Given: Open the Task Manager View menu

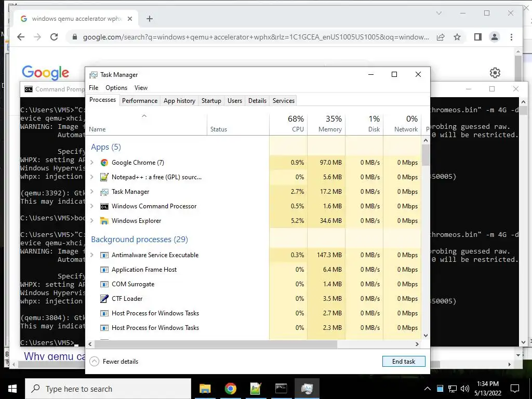Looking at the screenshot, I should [x=141, y=87].
